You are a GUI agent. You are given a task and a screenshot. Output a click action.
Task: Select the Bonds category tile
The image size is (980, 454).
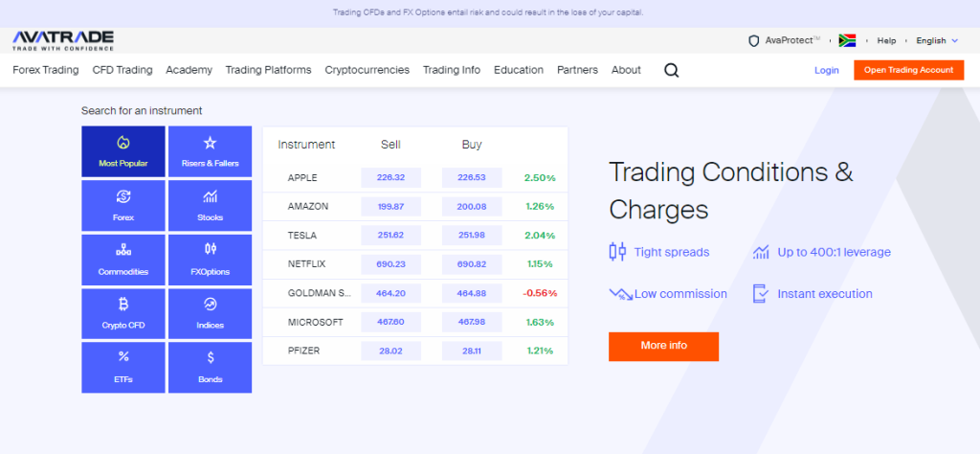[x=210, y=368]
